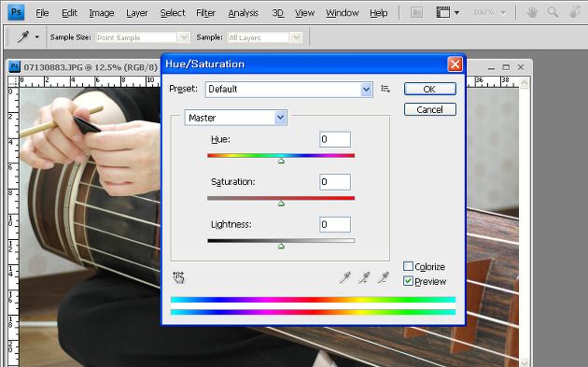Click the first eyedropper in the dialog
588x367 pixels.
click(x=344, y=277)
